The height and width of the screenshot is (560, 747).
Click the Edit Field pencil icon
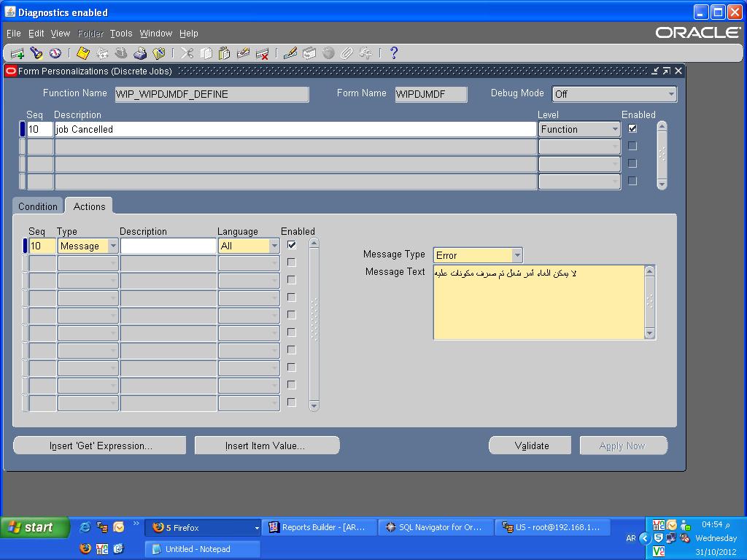(x=290, y=53)
